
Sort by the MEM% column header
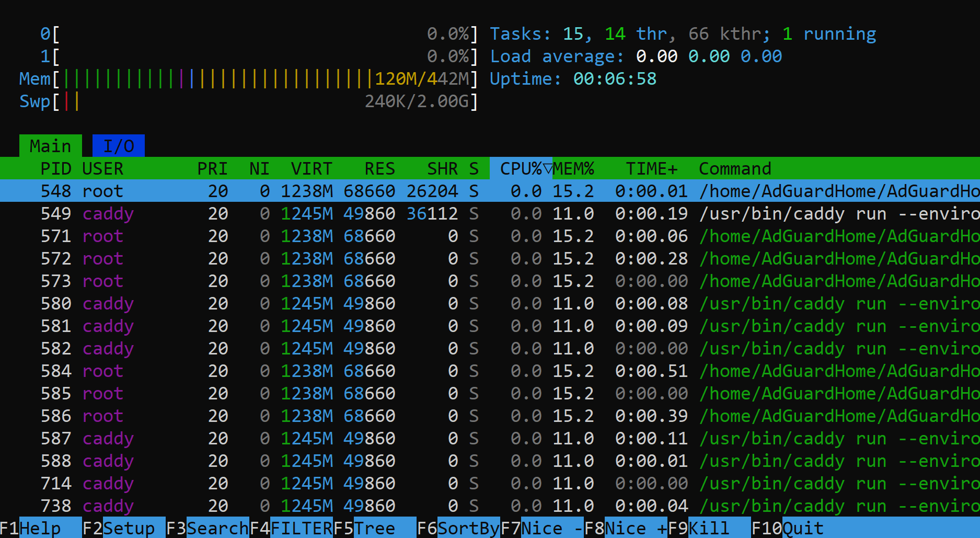[573, 168]
